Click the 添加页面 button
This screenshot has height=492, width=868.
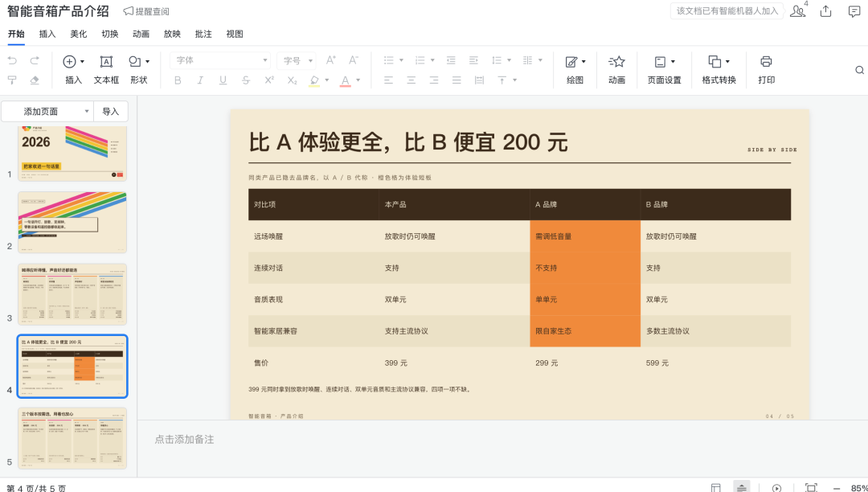pos(41,111)
